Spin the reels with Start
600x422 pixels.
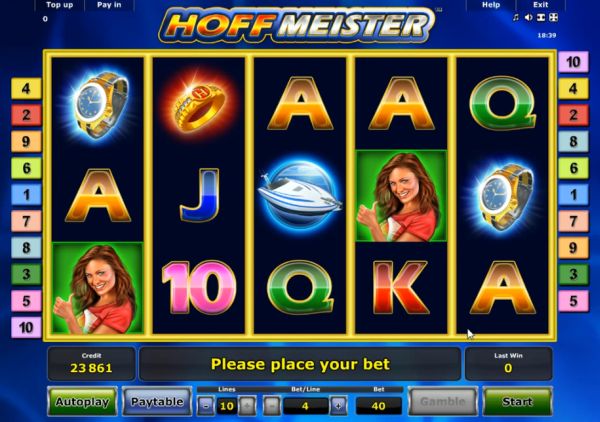(517, 402)
